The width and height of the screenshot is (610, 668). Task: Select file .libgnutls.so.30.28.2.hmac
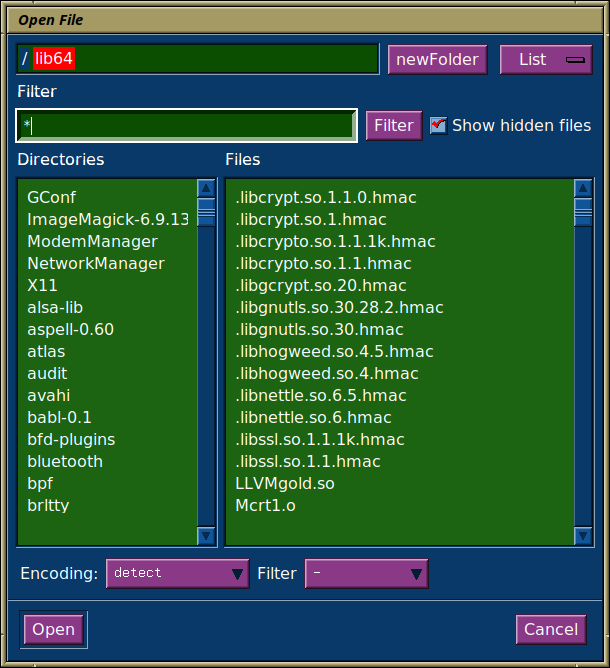pos(400,308)
